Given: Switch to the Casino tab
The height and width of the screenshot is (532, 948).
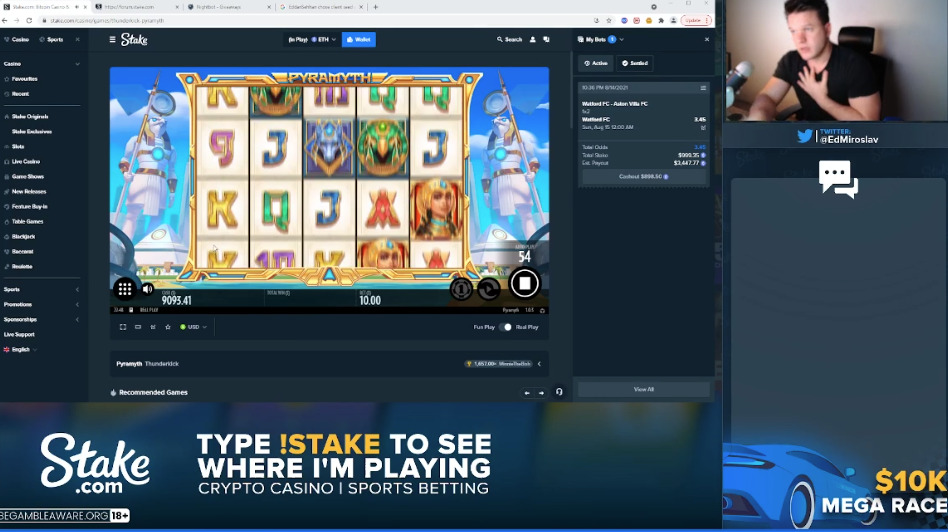Looking at the screenshot, I should coord(17,39).
